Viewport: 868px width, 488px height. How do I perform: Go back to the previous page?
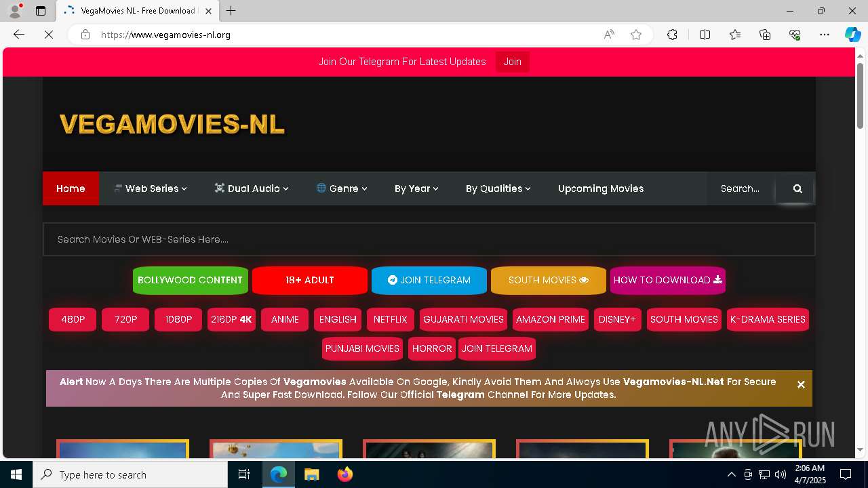coord(19,35)
